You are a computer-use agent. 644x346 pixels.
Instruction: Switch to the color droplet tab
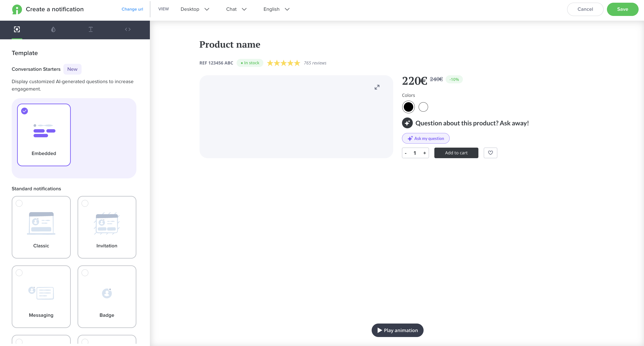pos(53,29)
